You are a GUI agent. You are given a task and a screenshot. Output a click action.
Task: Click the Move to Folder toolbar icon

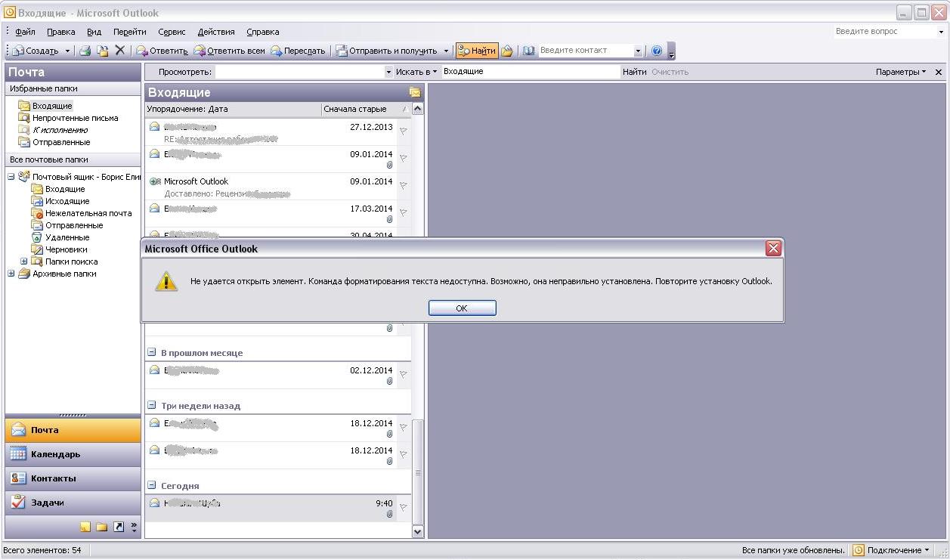click(102, 51)
